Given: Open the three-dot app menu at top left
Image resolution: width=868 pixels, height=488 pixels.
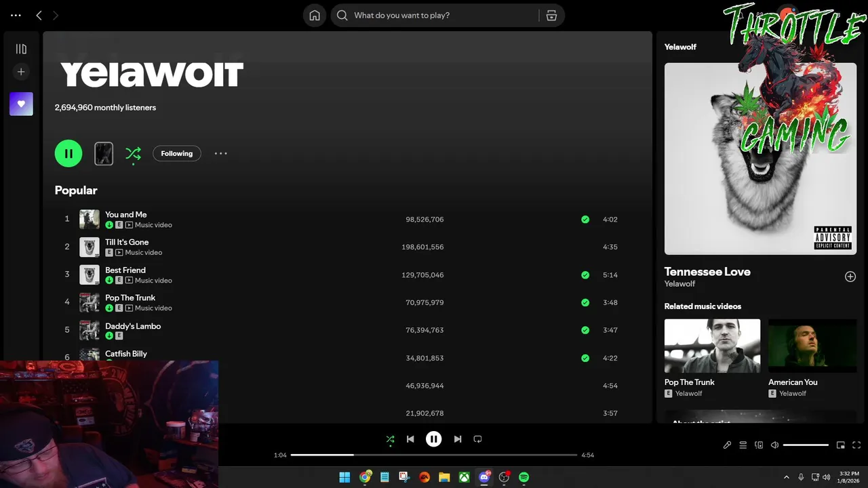Looking at the screenshot, I should coord(16,15).
